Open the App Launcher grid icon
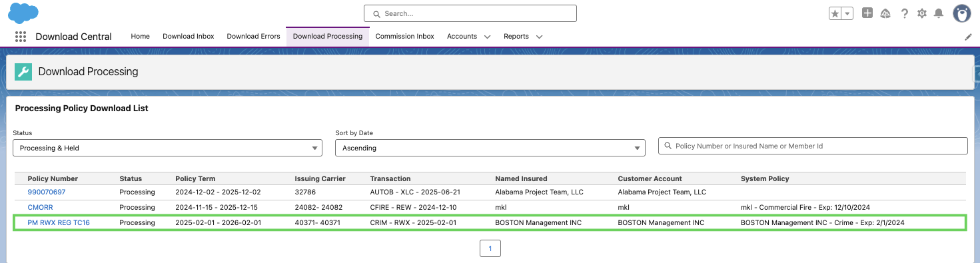 (20, 37)
